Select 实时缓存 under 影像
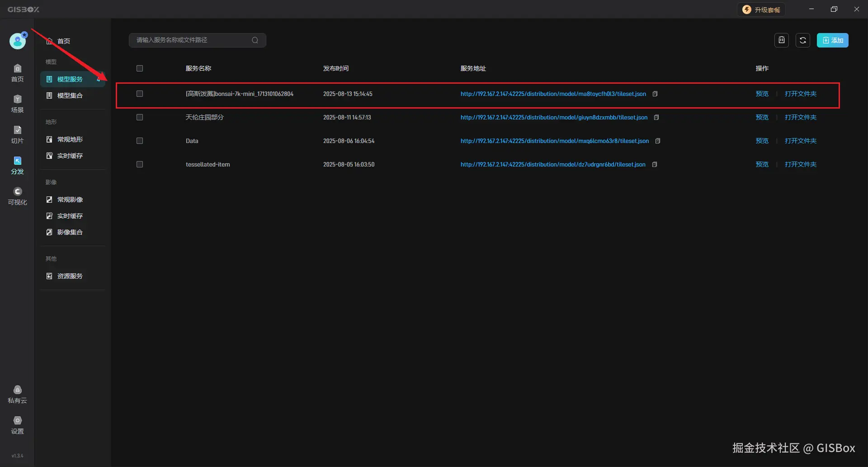The image size is (868, 467). click(x=72, y=216)
